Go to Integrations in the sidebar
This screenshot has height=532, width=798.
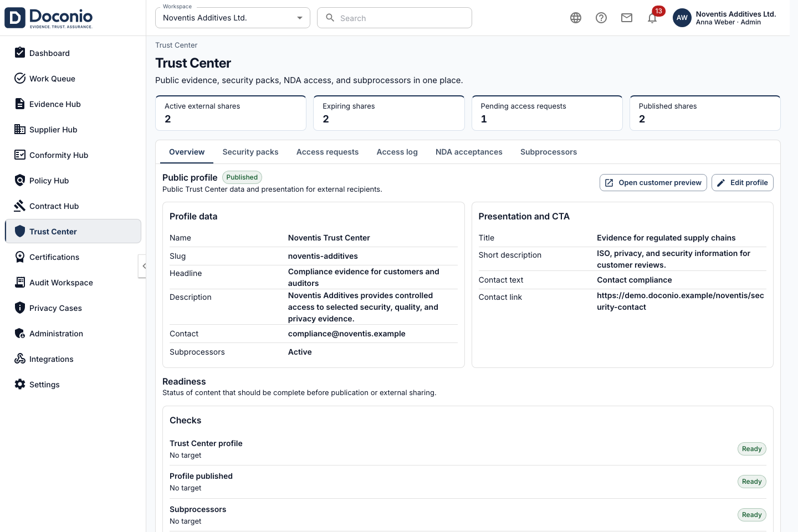[73, 359]
